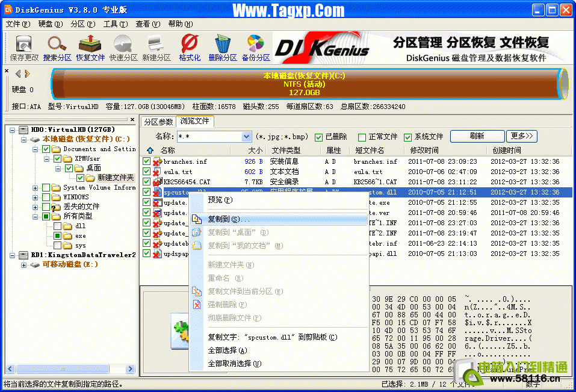Expand the System Volume Information node

36,188
